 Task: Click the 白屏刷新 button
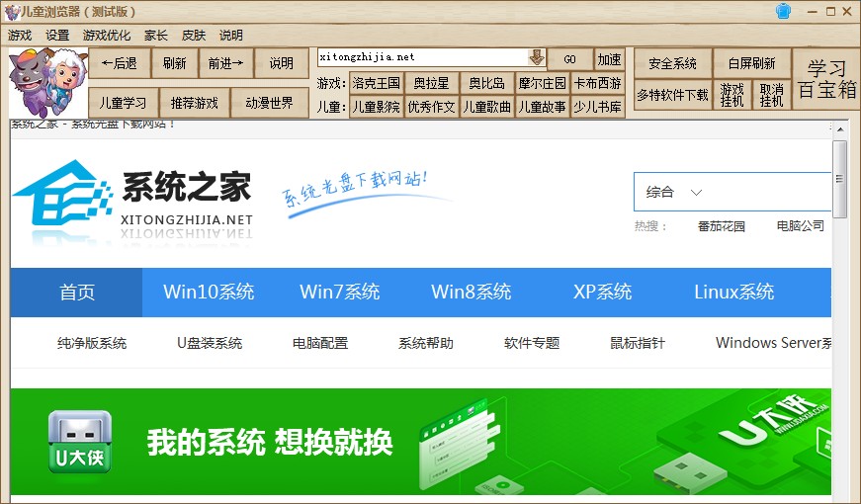pos(751,63)
